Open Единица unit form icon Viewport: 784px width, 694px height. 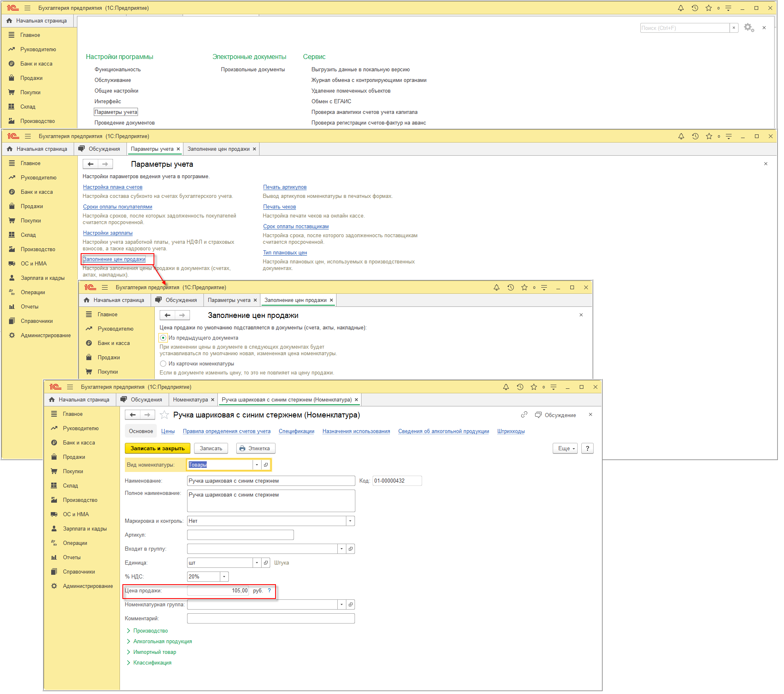tap(266, 562)
